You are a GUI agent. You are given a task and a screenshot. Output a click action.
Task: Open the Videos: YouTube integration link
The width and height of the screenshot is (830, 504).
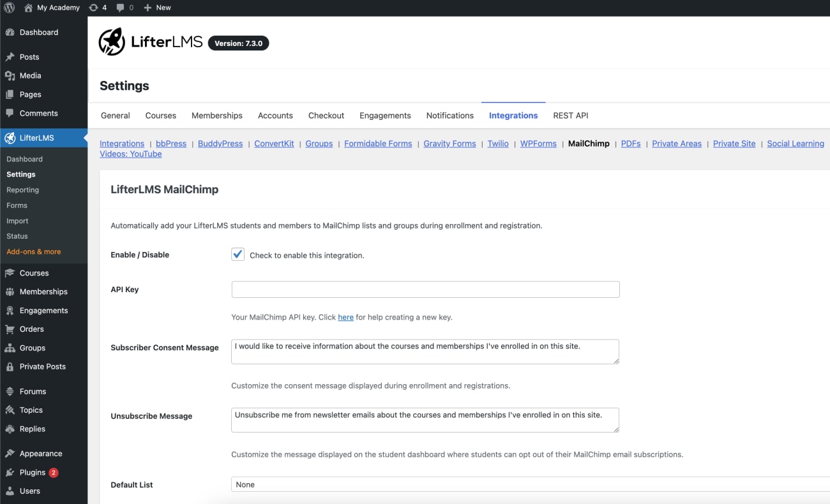coord(131,154)
